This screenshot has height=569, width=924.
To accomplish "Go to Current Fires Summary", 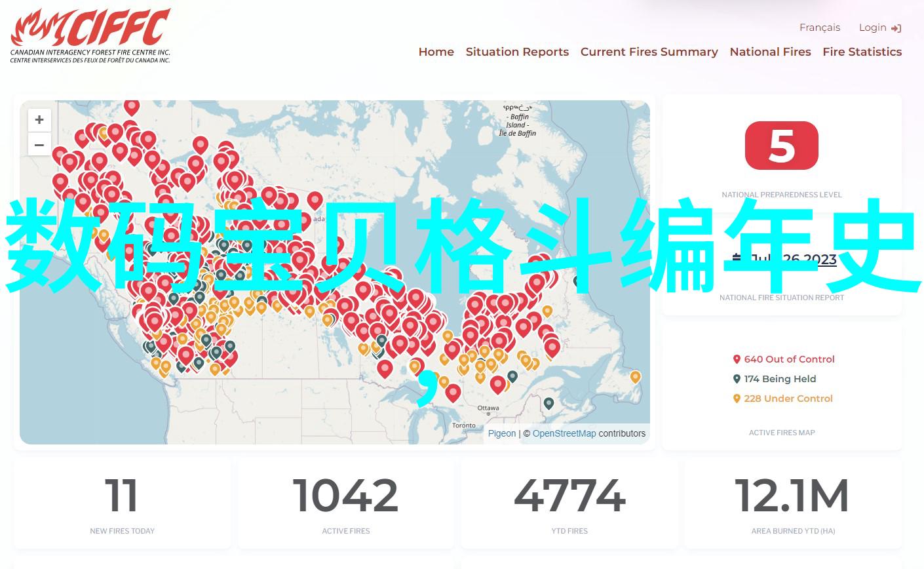I will (649, 52).
